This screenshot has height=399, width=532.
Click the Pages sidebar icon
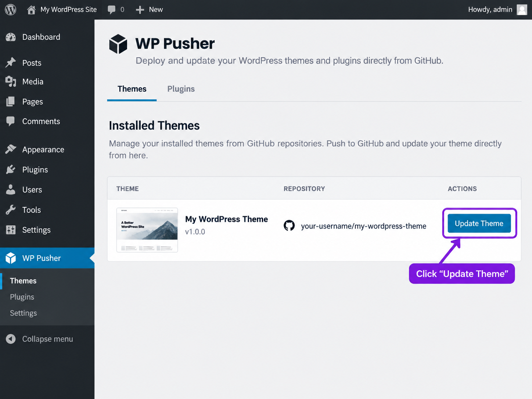[x=11, y=101]
